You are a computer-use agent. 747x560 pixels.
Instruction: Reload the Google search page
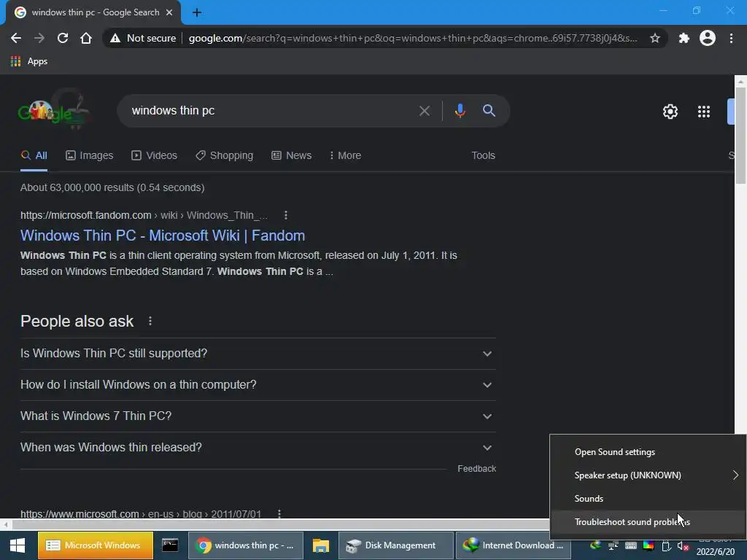click(63, 38)
